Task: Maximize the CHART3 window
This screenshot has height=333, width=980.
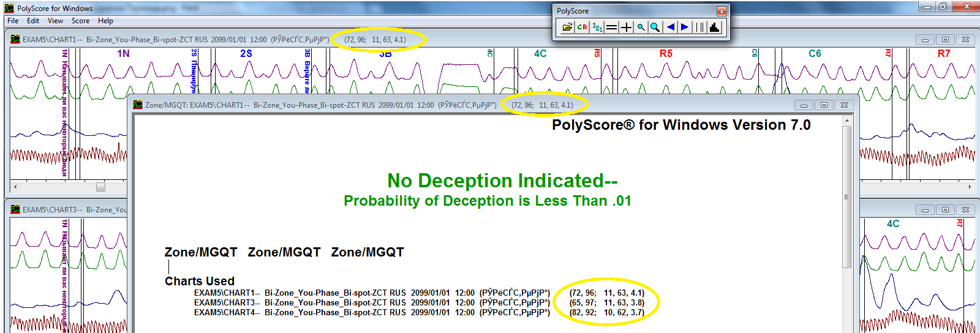Action: pos(945,210)
